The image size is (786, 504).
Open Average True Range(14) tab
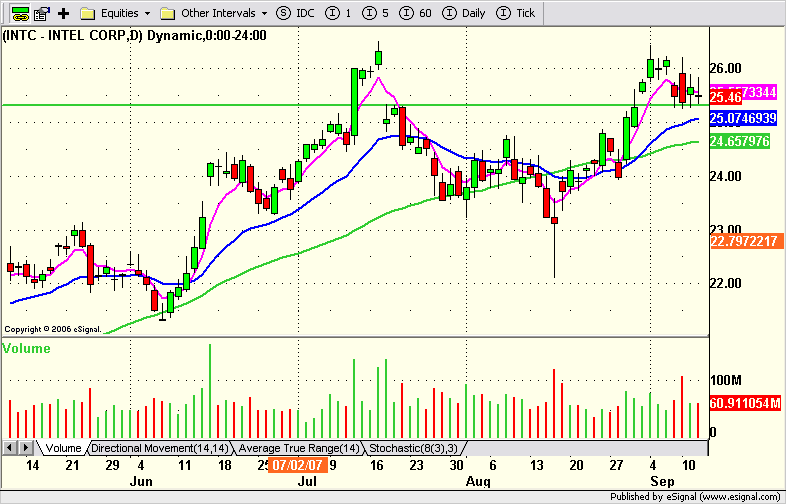click(x=299, y=448)
